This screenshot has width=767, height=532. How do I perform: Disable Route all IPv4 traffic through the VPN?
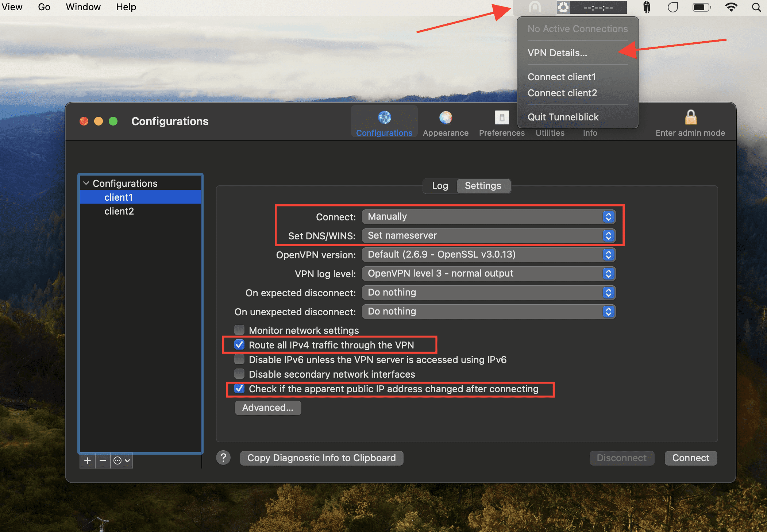(239, 344)
